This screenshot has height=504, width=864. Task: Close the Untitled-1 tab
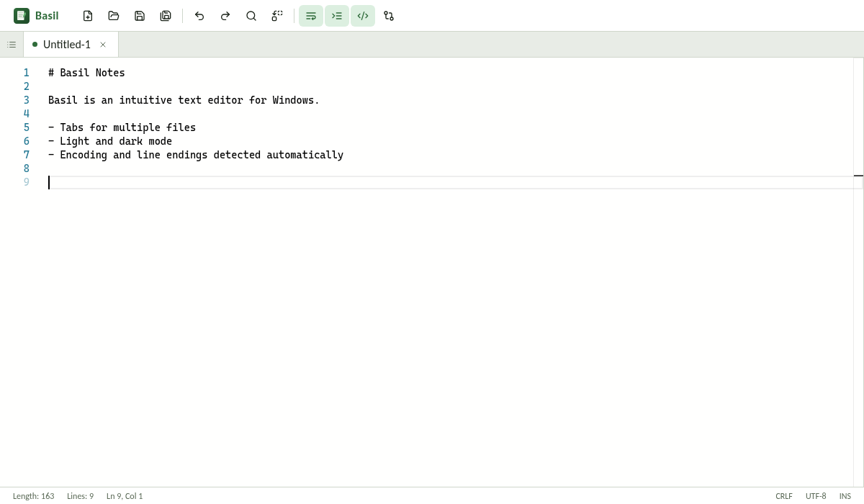(103, 45)
